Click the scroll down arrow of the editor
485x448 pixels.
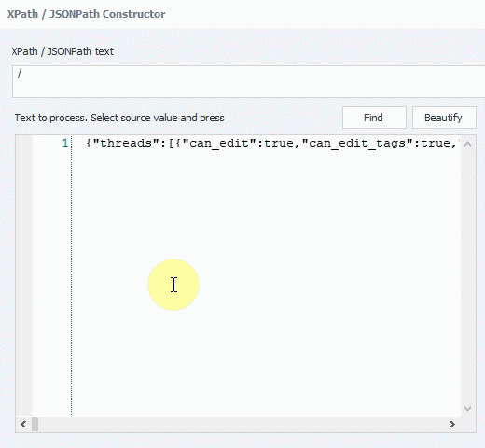point(468,408)
